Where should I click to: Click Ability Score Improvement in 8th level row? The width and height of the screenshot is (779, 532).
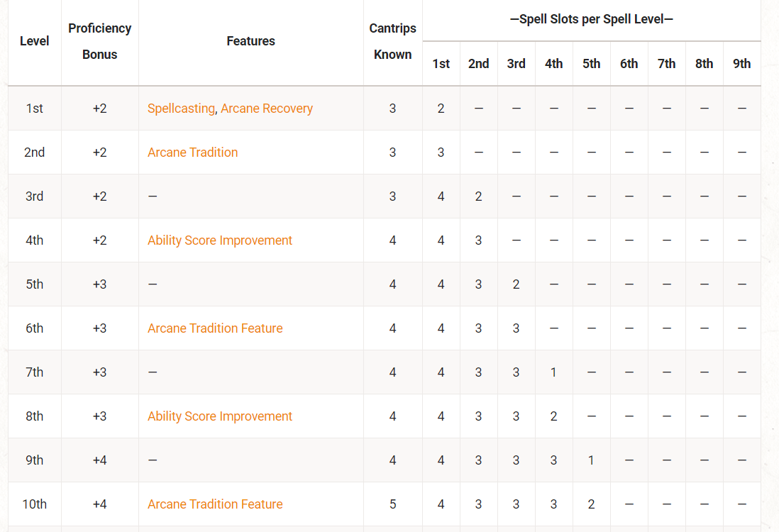[220, 416]
